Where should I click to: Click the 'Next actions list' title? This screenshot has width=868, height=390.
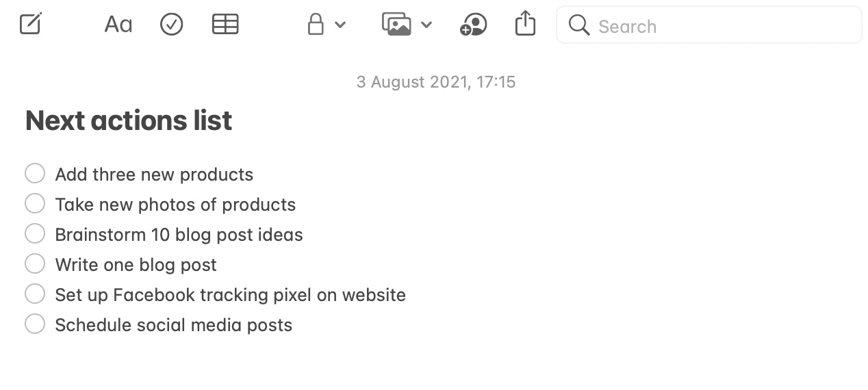click(x=129, y=121)
